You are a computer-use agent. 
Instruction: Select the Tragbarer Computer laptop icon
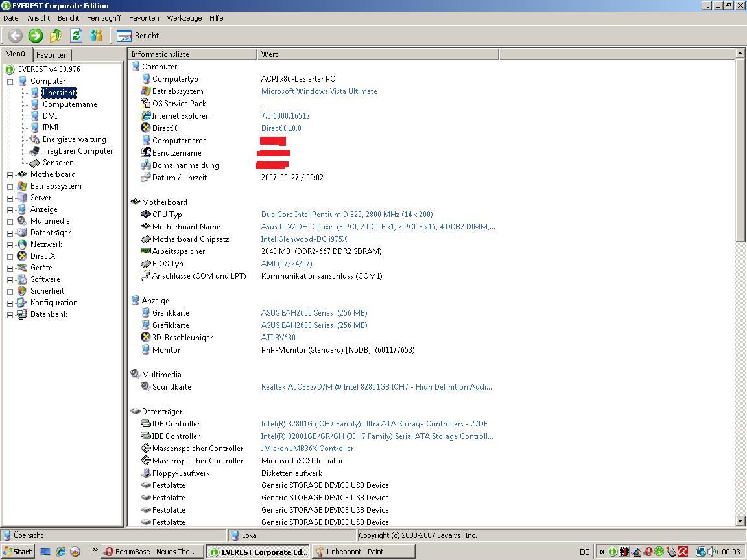(x=35, y=151)
